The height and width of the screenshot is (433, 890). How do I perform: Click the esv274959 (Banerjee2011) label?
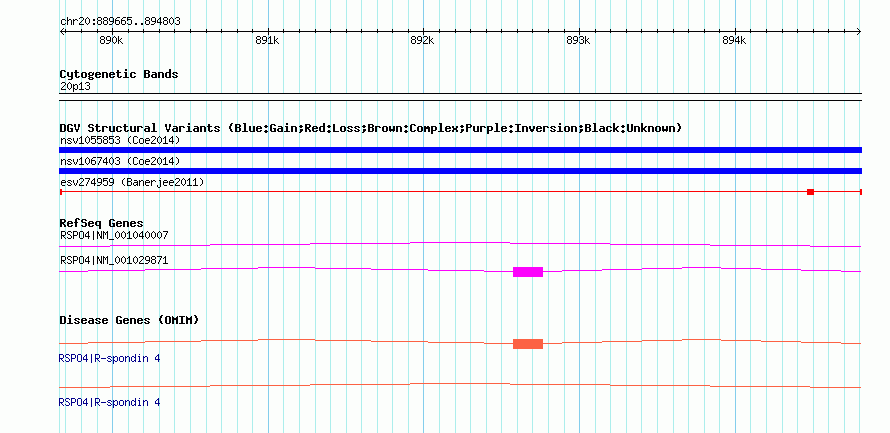[x=132, y=182]
